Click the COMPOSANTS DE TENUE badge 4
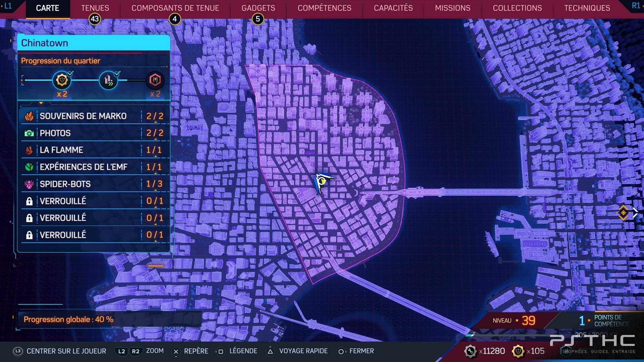The height and width of the screenshot is (362, 644). 175,19
